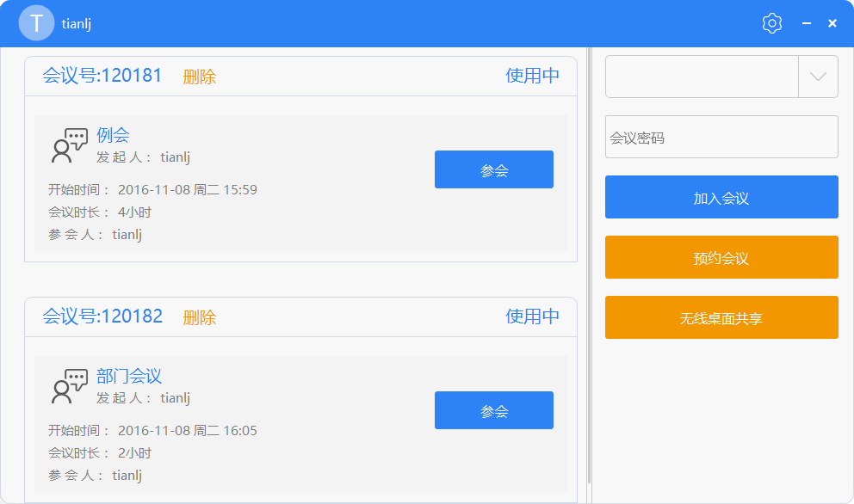Click 删除 for meeting 120181

pos(200,76)
